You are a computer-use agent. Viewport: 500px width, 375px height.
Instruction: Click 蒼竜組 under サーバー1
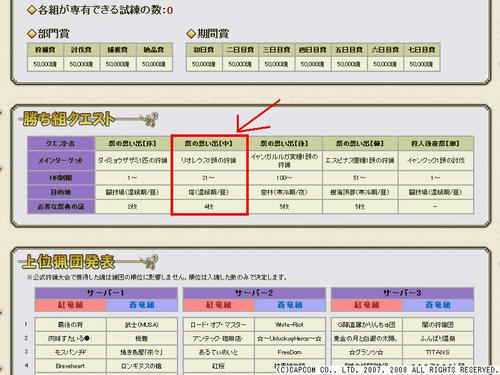(x=142, y=305)
